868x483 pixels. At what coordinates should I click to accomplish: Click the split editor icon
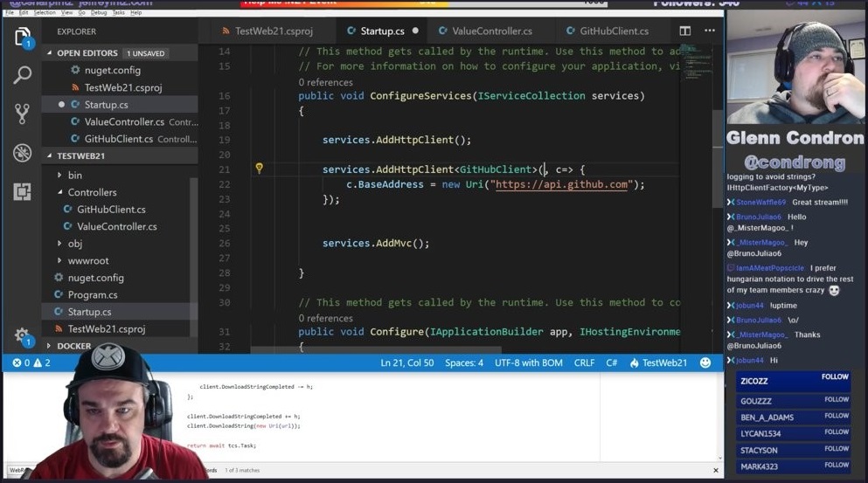click(x=684, y=31)
